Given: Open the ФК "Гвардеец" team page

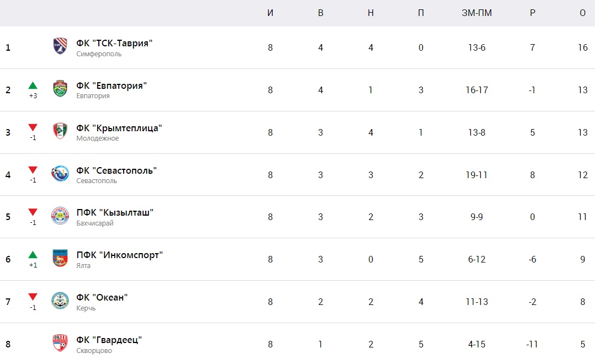Looking at the screenshot, I should [x=109, y=340].
